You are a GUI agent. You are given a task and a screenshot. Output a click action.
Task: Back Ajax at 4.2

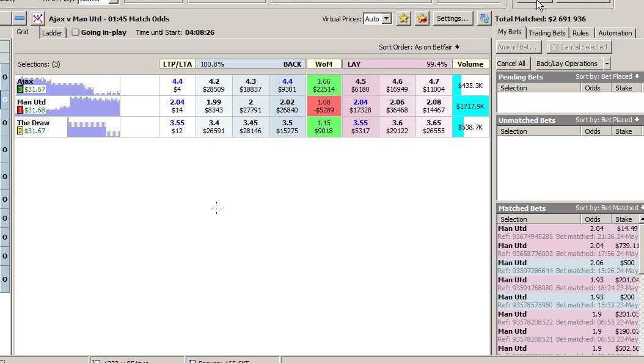point(214,85)
